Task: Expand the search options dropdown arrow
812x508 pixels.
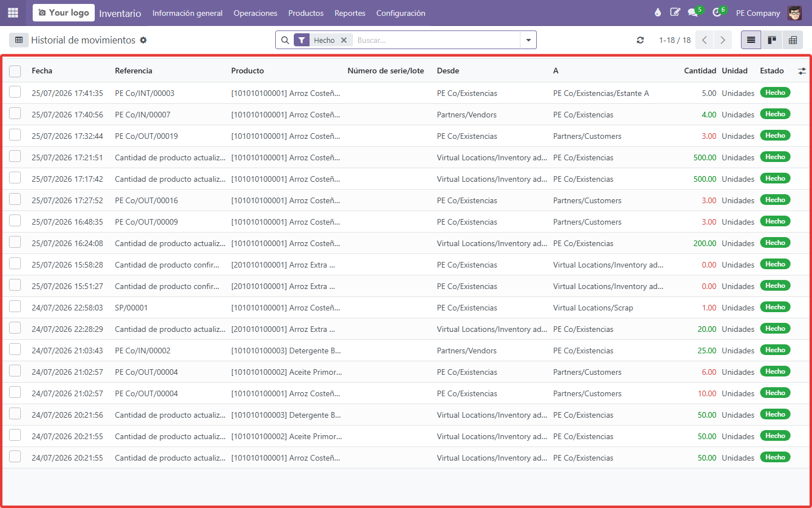Action: 528,40
